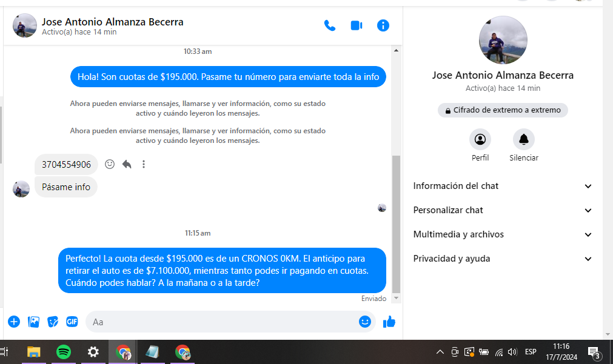This screenshot has height=364, width=613.
Task: Toggle the conversation information panel icon
Action: tap(383, 25)
